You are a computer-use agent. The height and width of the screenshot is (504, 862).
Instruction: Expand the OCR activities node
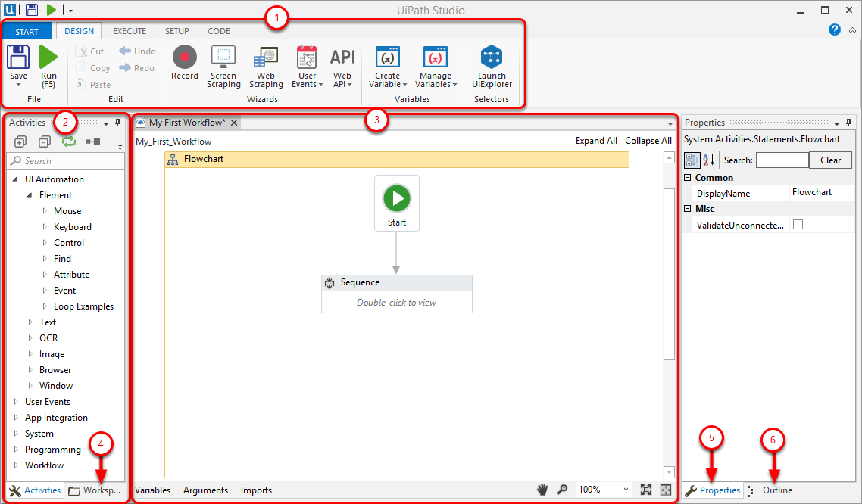point(30,338)
